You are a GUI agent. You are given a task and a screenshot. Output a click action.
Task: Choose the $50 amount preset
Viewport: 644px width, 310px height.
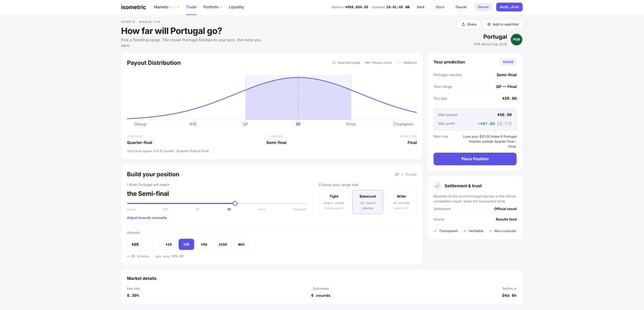204,244
